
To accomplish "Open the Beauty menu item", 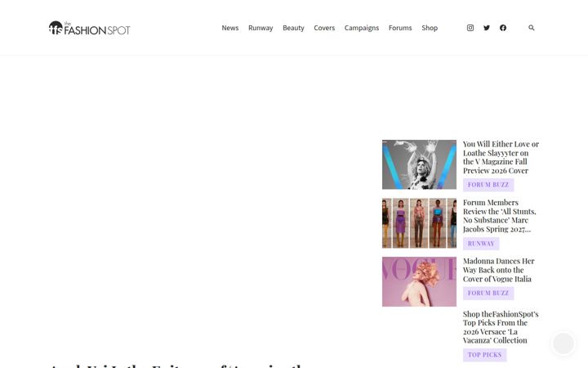I will click(x=293, y=28).
